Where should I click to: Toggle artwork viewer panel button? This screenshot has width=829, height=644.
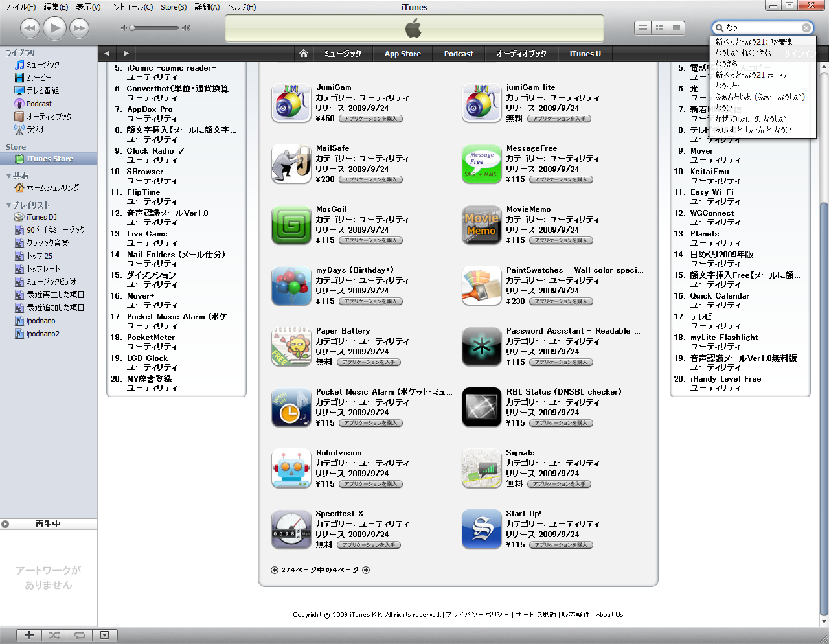coord(105,635)
